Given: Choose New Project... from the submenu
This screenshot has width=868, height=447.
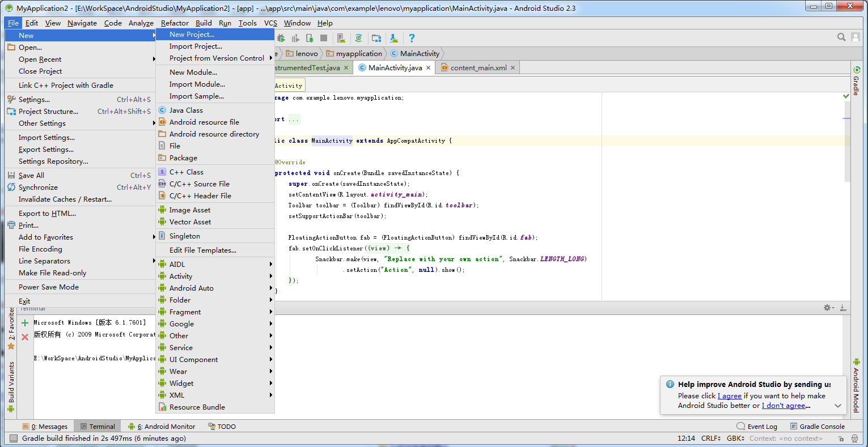Looking at the screenshot, I should tap(192, 35).
